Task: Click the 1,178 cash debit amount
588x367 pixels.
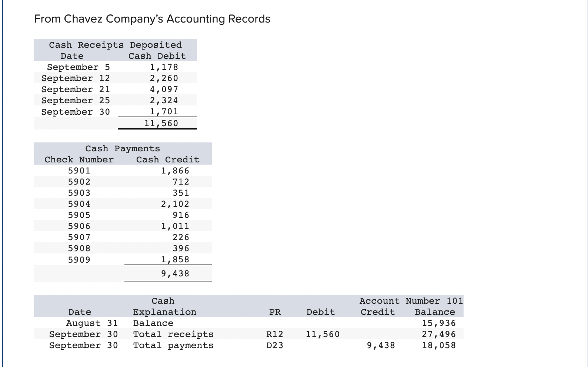Action: coord(164,67)
